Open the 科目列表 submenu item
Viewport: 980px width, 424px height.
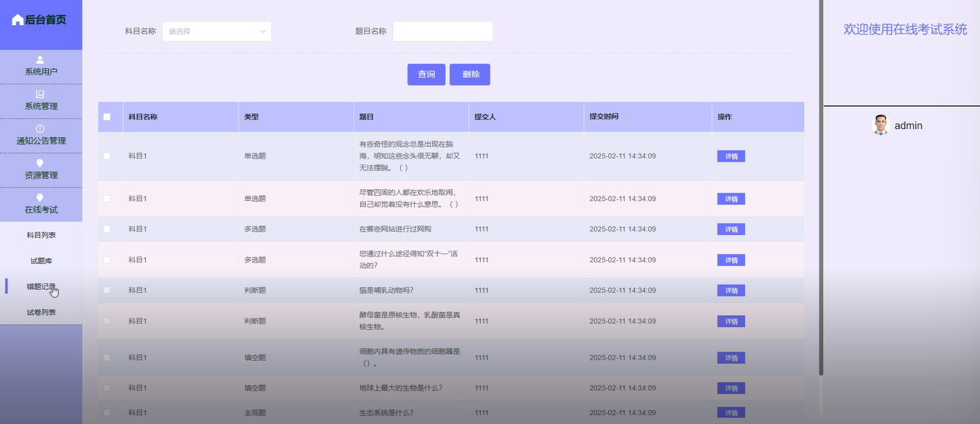coord(41,235)
